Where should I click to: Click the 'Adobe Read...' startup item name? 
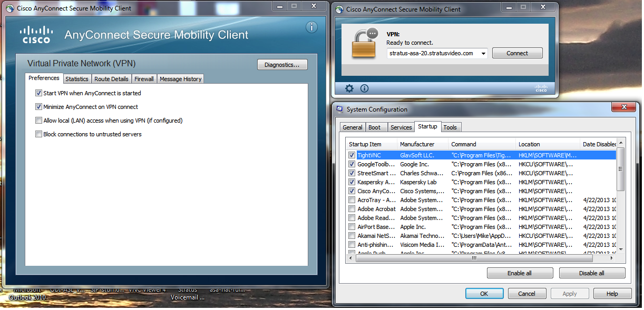click(x=376, y=218)
